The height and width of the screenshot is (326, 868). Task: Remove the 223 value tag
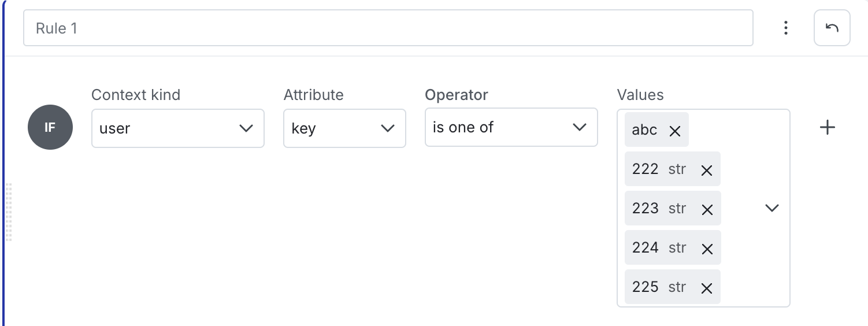(x=706, y=209)
